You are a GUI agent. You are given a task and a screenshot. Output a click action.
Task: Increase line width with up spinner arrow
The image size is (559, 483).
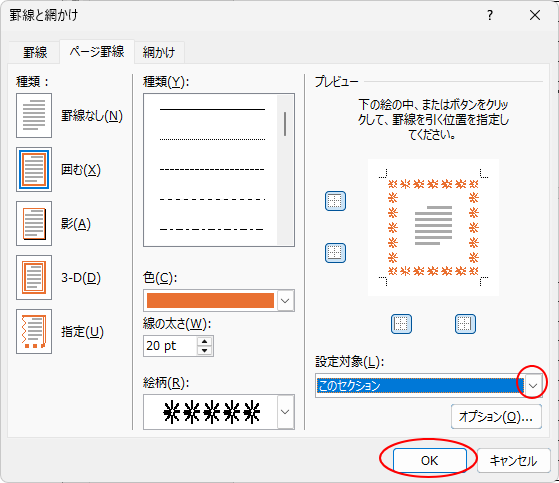tap(204, 341)
